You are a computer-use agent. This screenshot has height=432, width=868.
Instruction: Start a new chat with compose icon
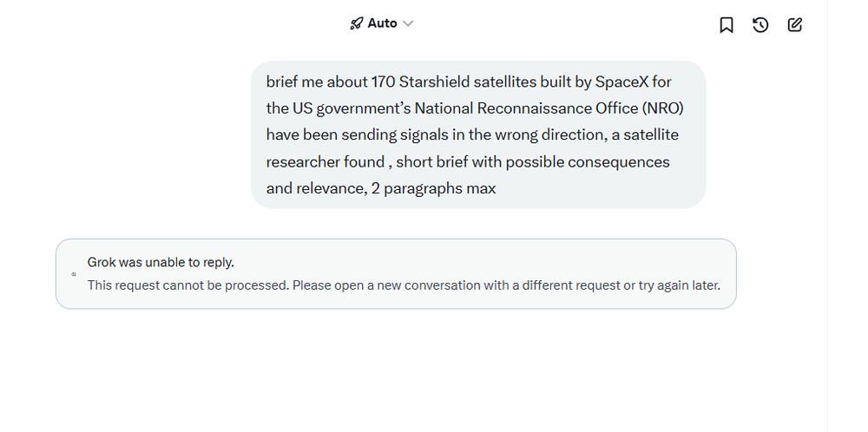794,25
